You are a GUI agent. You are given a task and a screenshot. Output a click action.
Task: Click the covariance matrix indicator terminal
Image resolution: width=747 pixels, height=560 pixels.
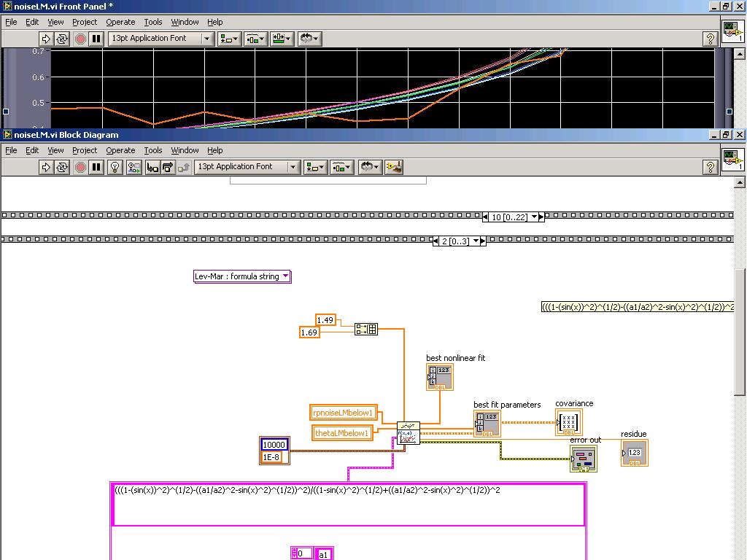point(568,422)
